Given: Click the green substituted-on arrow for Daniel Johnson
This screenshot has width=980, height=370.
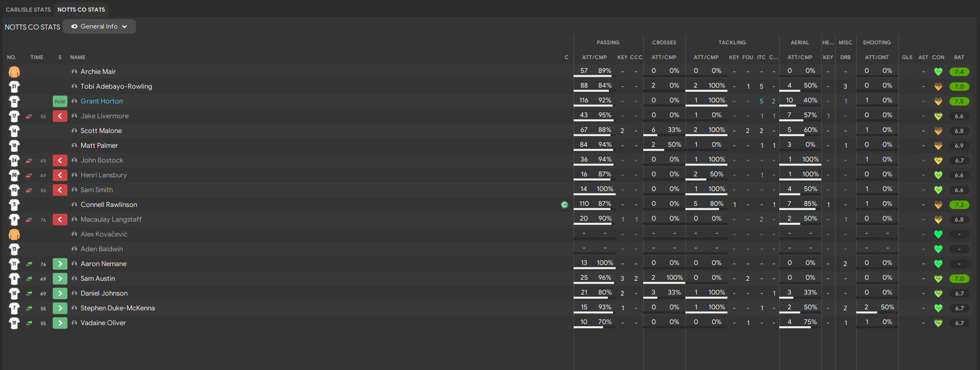Looking at the screenshot, I should click(x=60, y=293).
